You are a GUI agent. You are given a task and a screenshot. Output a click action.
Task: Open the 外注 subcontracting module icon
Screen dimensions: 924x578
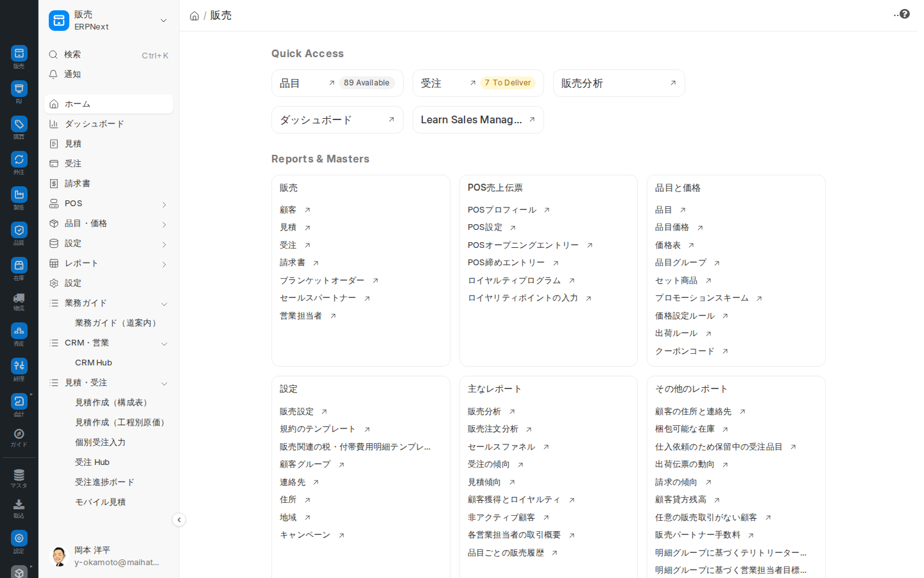pyautogui.click(x=19, y=159)
